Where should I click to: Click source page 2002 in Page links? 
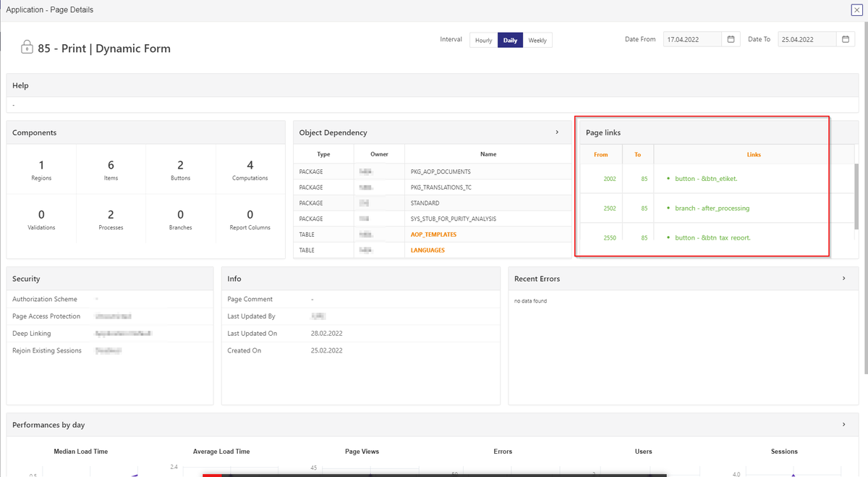point(610,179)
